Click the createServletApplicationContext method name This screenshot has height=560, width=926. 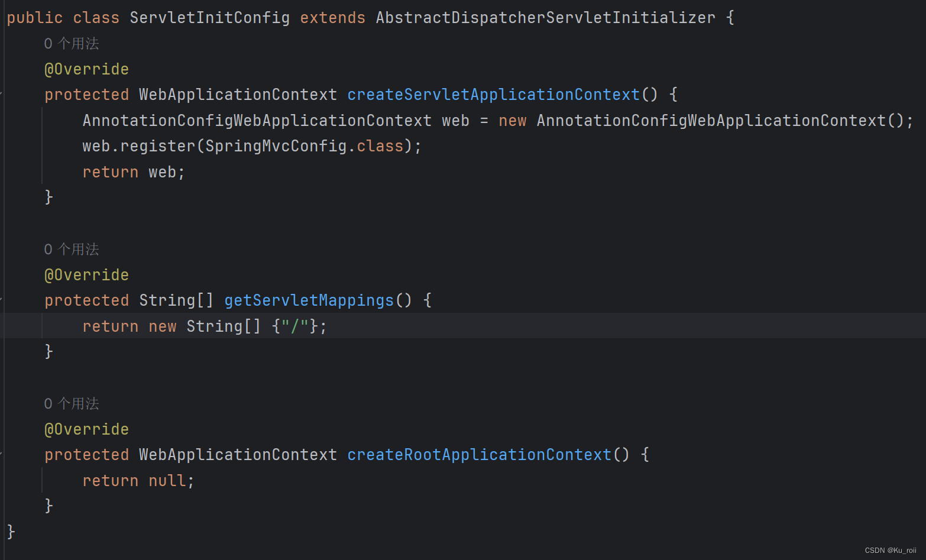[494, 95]
